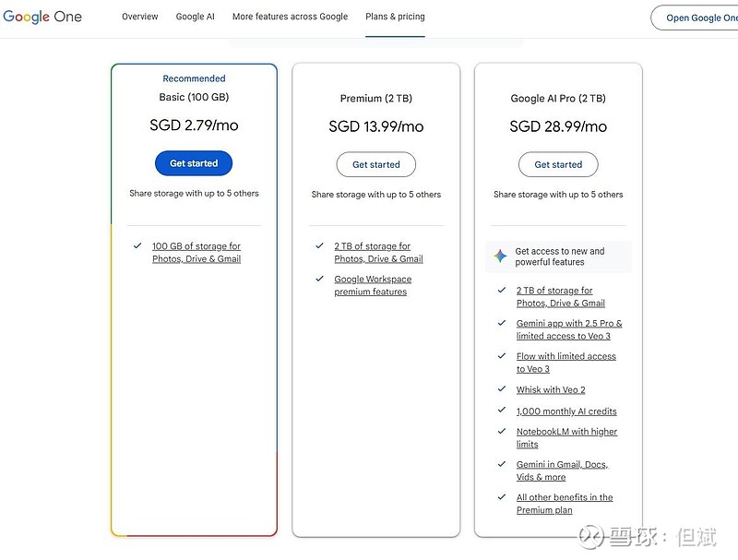The height and width of the screenshot is (560, 738).
Task: Click the Google One logo
Action: pyautogui.click(x=42, y=17)
